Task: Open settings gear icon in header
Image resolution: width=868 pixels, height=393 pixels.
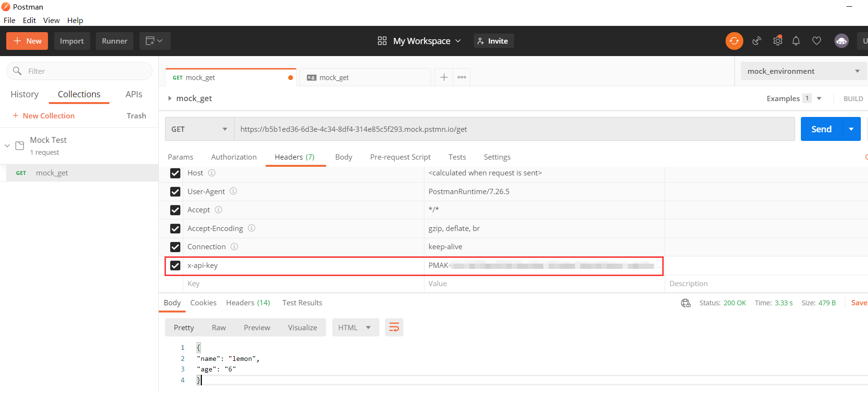Action: pos(777,41)
